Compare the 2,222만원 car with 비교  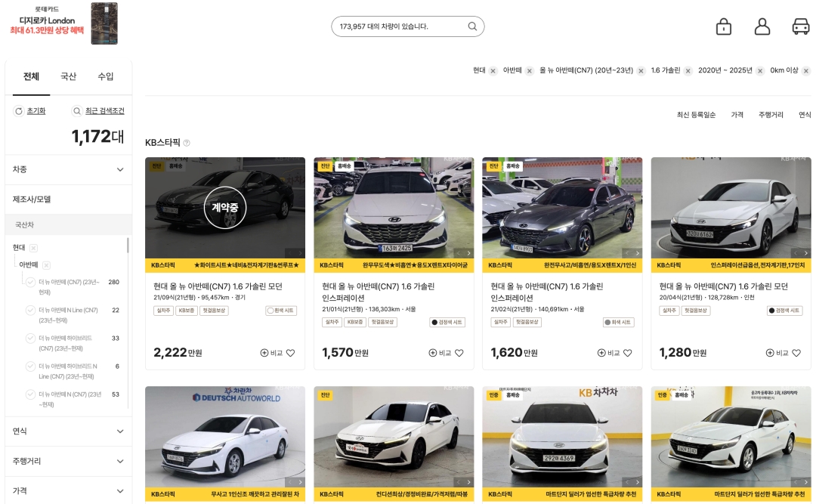tap(271, 353)
